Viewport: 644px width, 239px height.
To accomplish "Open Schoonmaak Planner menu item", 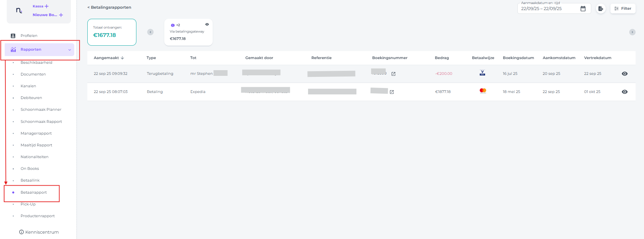I will (x=41, y=109).
